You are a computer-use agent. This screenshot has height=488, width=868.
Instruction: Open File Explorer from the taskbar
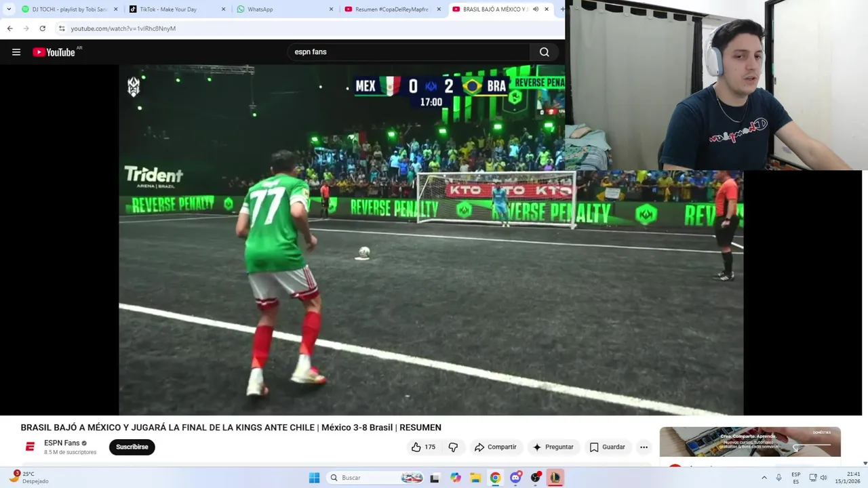point(475,478)
